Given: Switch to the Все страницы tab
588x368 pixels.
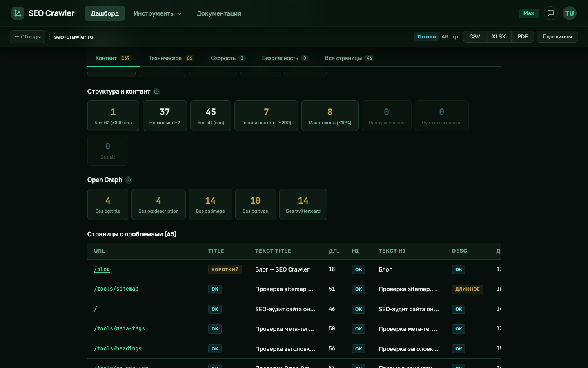Looking at the screenshot, I should tap(349, 58).
